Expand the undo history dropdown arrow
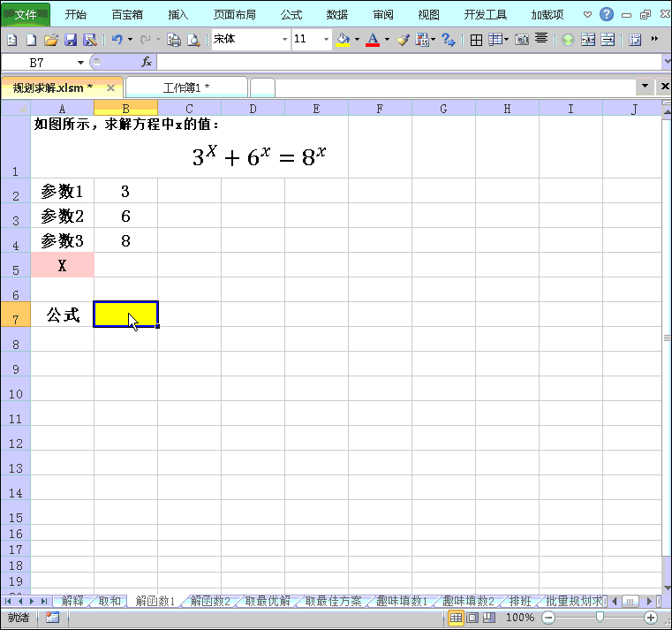The width and height of the screenshot is (672, 630). (130, 40)
